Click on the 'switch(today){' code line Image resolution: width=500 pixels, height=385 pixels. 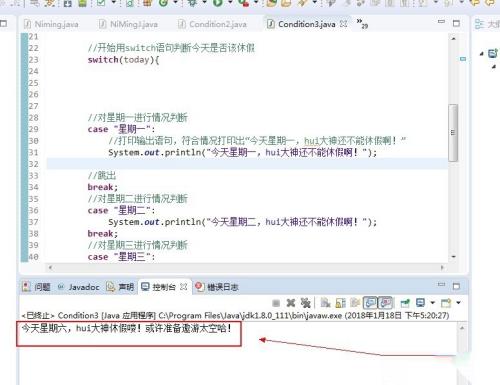[123, 60]
